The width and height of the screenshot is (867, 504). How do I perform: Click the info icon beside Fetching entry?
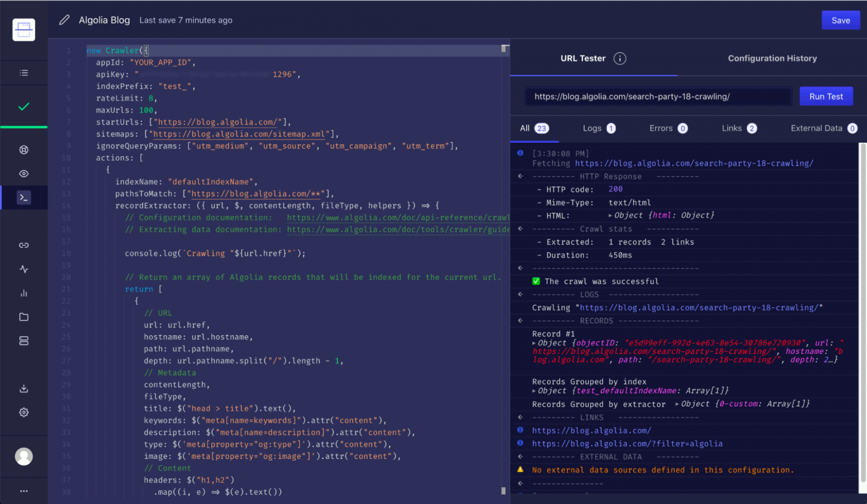click(x=520, y=153)
